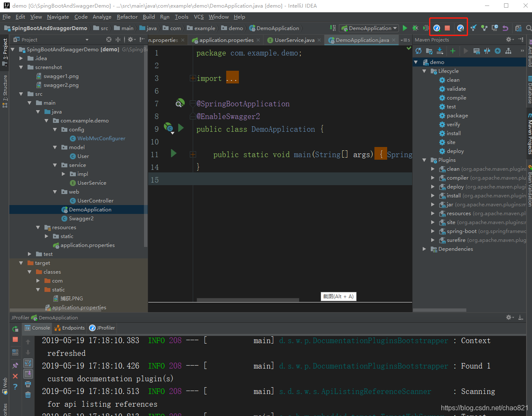The height and width of the screenshot is (416, 532).
Task: Select Swagger2 class in the project tree
Action: coord(81,219)
